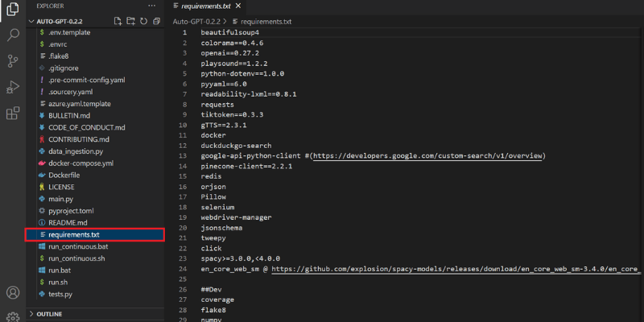The width and height of the screenshot is (644, 322).
Task: Open pyproject.toml file
Action: [71, 211]
